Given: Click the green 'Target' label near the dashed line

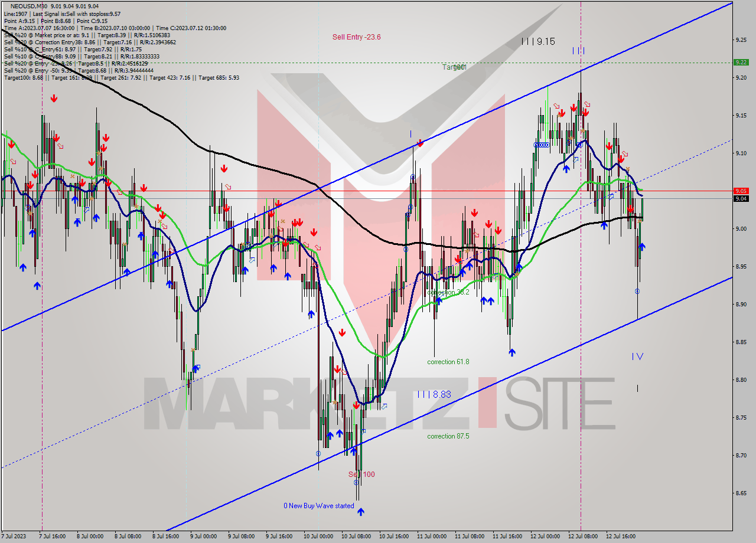Looking at the screenshot, I should 454,67.
